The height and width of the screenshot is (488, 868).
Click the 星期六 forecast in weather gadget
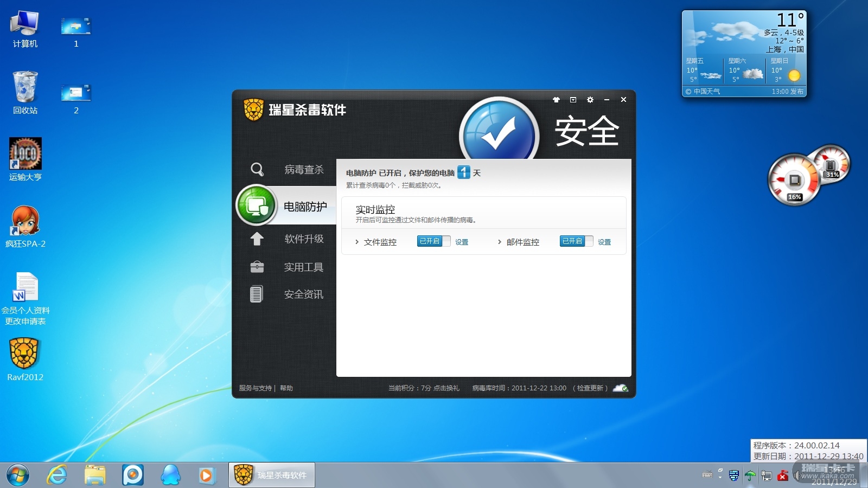[744, 70]
